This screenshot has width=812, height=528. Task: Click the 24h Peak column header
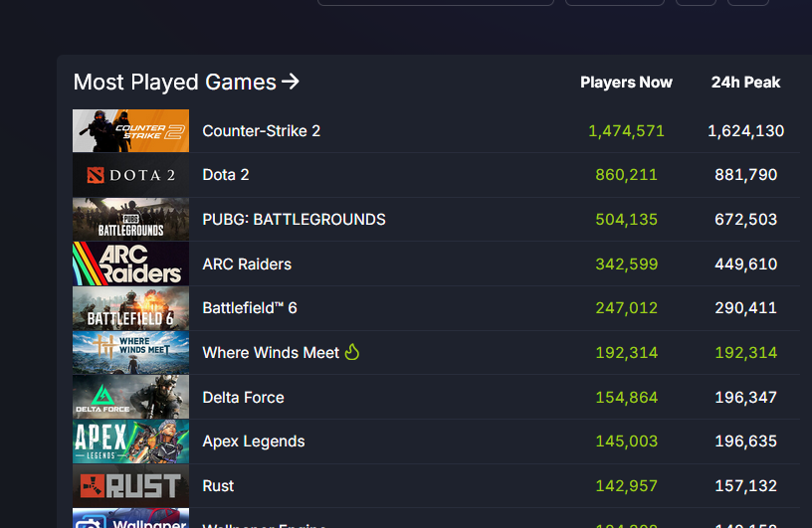click(745, 83)
